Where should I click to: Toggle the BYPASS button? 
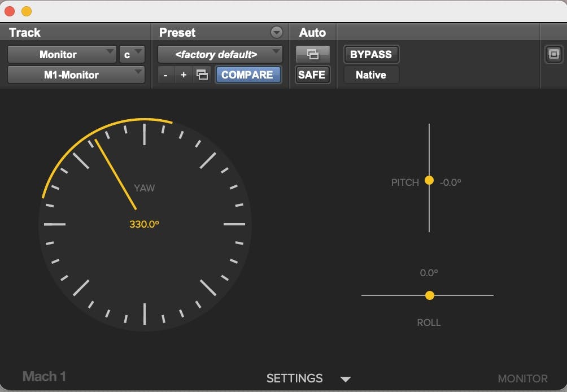click(x=370, y=54)
